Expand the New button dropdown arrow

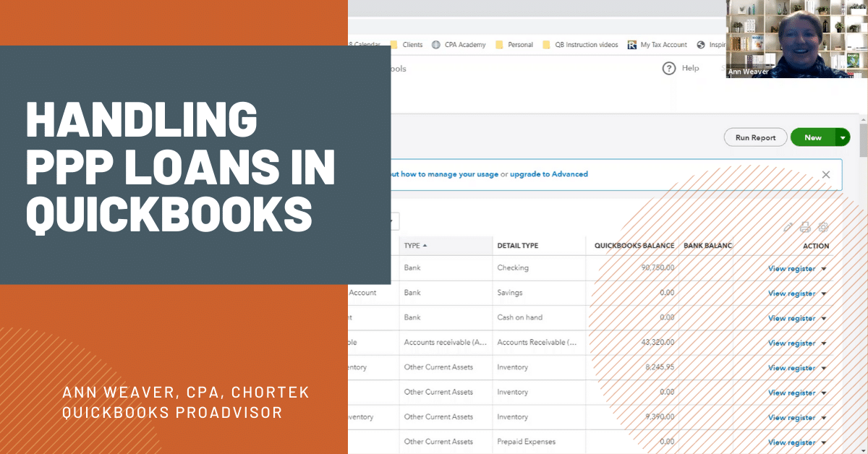[843, 137]
